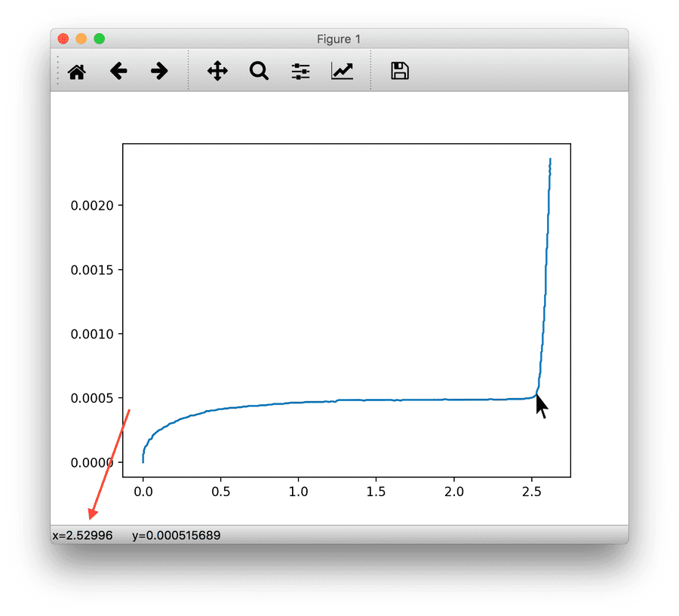The height and width of the screenshot is (616, 679).
Task: Save the figure with the floppy disk icon
Action: click(399, 72)
